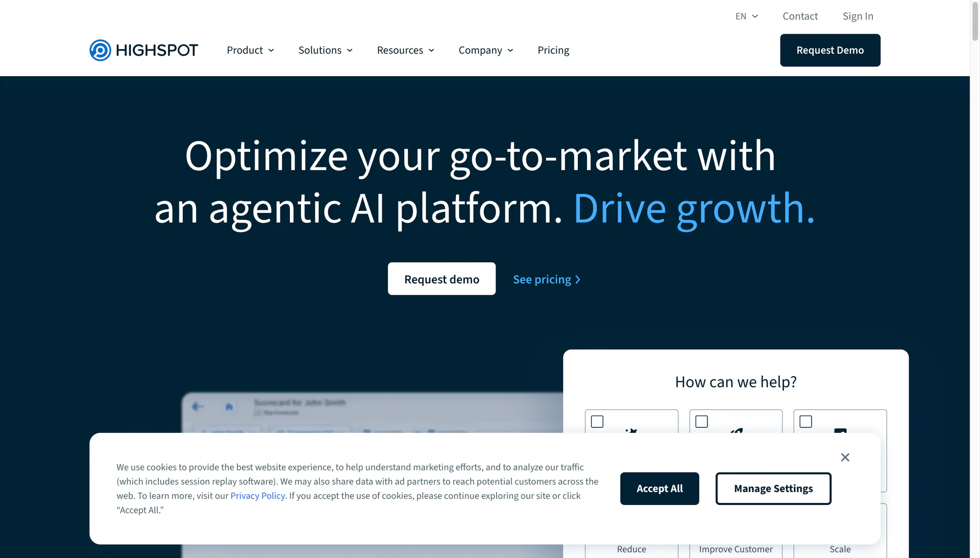This screenshot has width=980, height=558.
Task: Open the Contact link
Action: coord(800,16)
